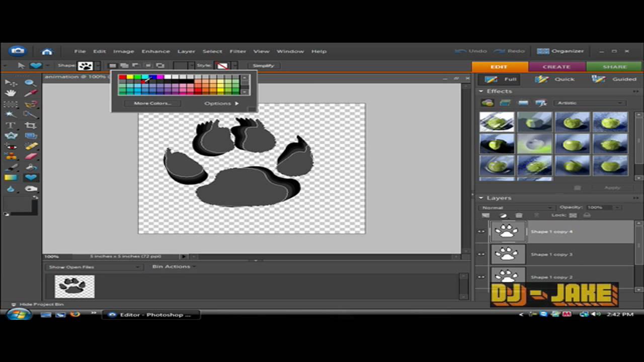This screenshot has height=362, width=644.
Task: Open the Show Open Files dropdown
Action: (94, 267)
